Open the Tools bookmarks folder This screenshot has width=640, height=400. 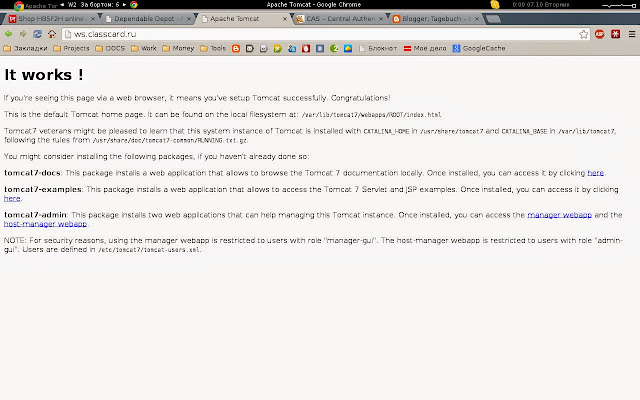point(213,49)
